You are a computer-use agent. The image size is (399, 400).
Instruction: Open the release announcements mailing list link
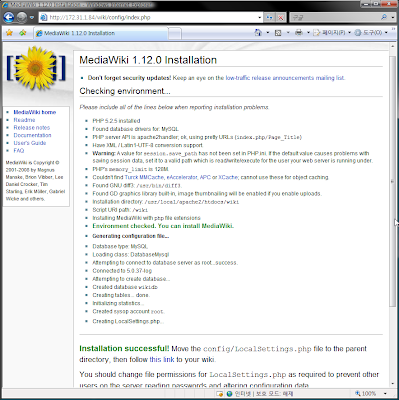[x=285, y=78]
